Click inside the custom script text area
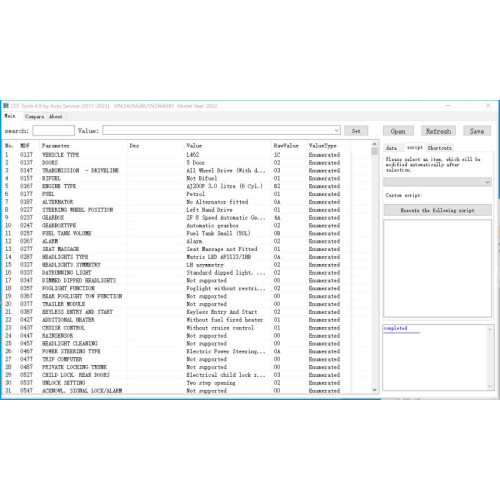 point(437,268)
